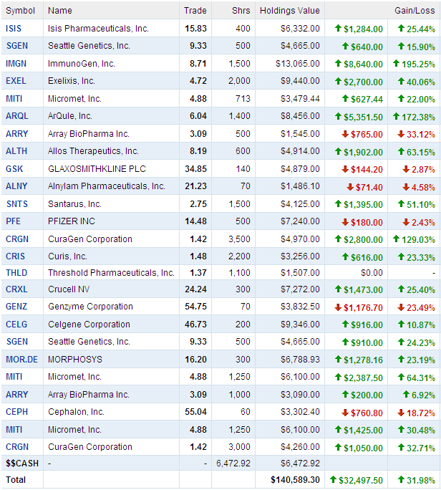This screenshot has width=441, height=490.
Task: Click the green up arrow beside $2,700.00
Action: (x=338, y=81)
